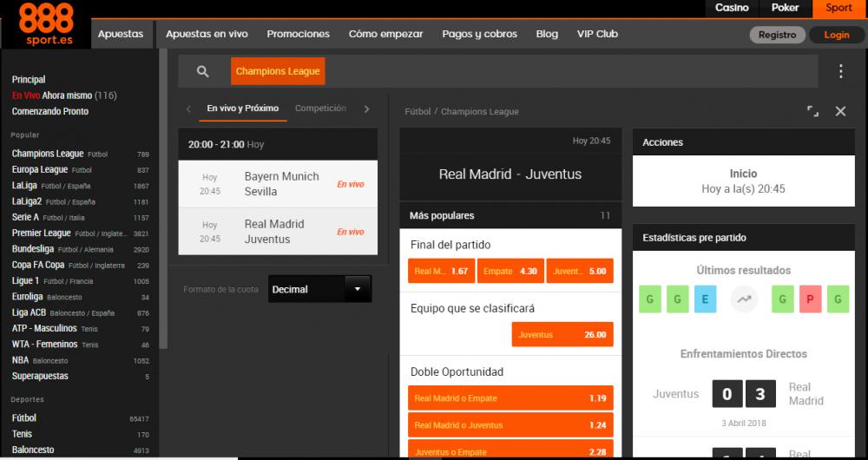
Task: Expand the event panel to full screen
Action: (812, 111)
